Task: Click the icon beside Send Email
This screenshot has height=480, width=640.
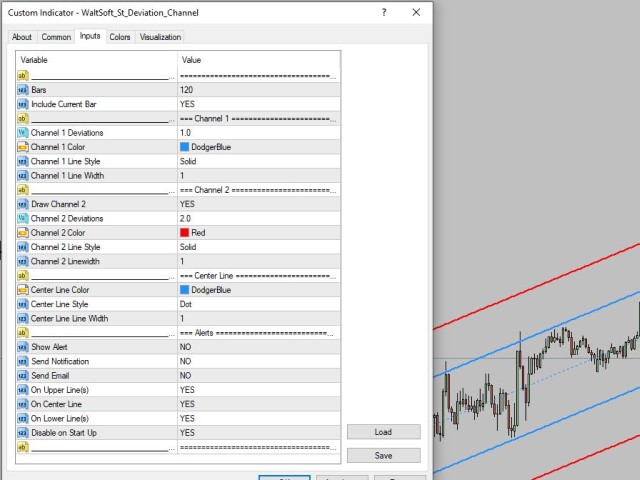Action: [x=23, y=376]
